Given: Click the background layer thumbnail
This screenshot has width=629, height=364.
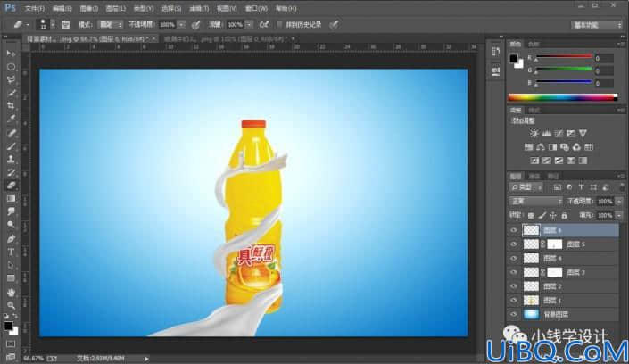Looking at the screenshot, I should point(531,314).
